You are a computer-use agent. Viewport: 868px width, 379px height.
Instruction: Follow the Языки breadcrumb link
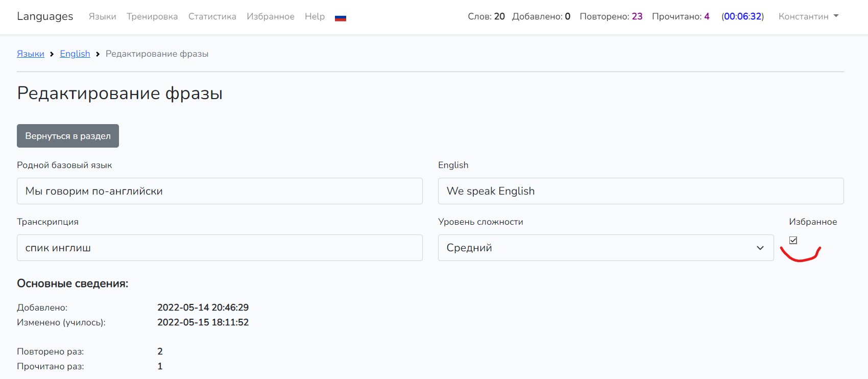(x=31, y=54)
